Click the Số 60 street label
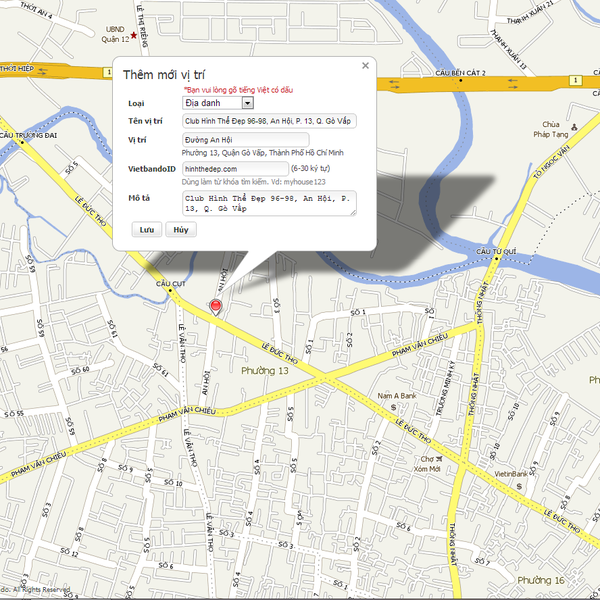 click(x=80, y=370)
